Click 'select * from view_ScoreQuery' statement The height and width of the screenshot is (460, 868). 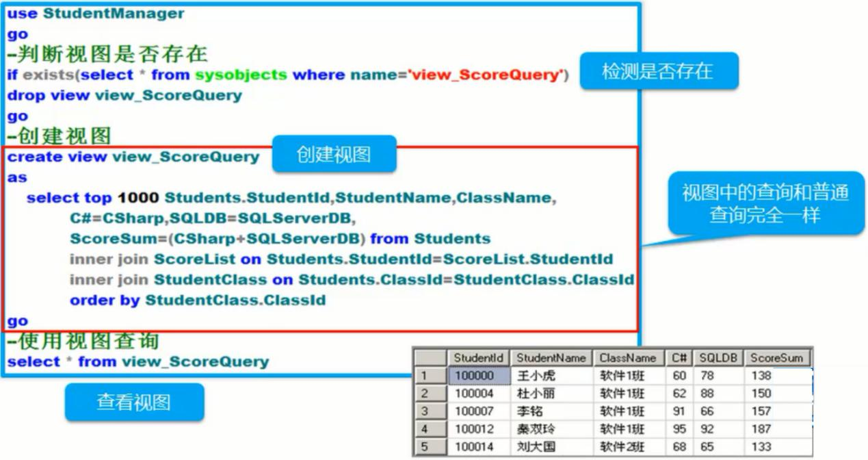pyautogui.click(x=138, y=361)
